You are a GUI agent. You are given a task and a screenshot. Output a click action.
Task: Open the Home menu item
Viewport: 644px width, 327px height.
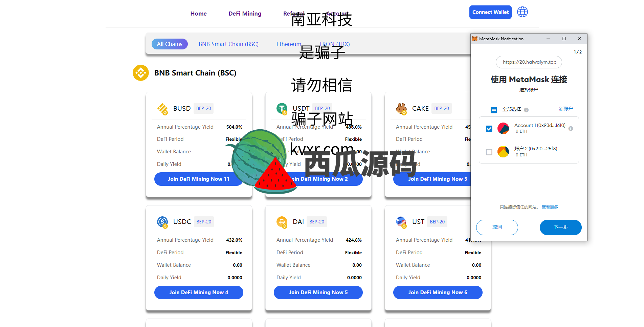198,14
